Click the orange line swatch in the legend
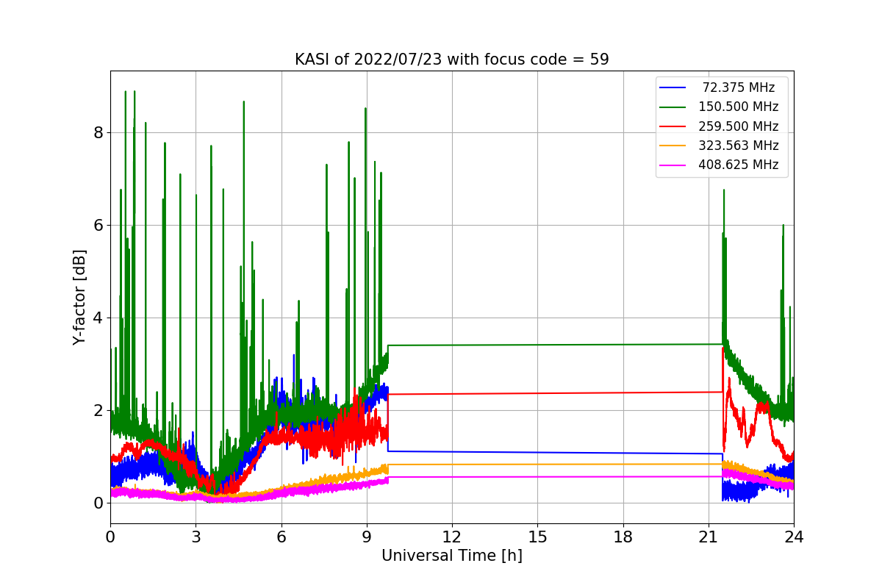 coord(673,146)
